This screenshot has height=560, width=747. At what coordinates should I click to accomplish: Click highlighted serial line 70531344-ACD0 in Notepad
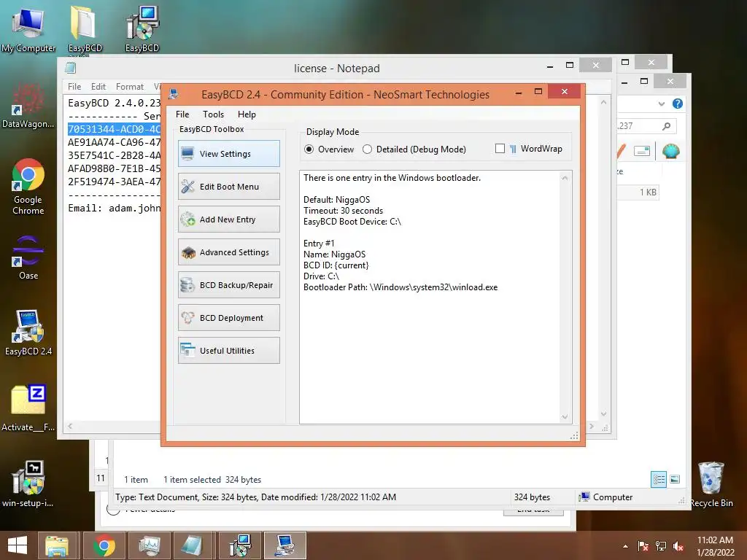click(114, 129)
